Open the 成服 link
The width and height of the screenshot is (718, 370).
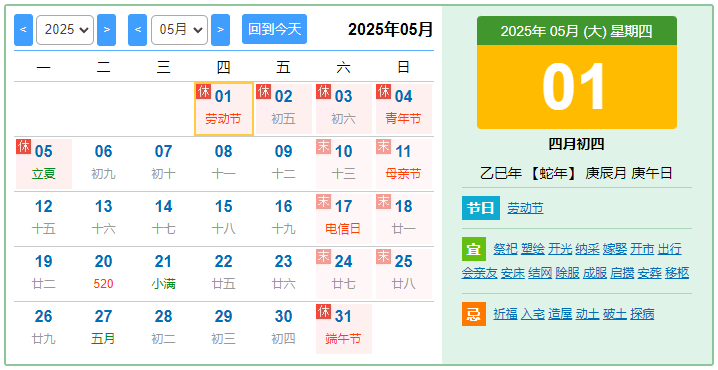[595, 273]
